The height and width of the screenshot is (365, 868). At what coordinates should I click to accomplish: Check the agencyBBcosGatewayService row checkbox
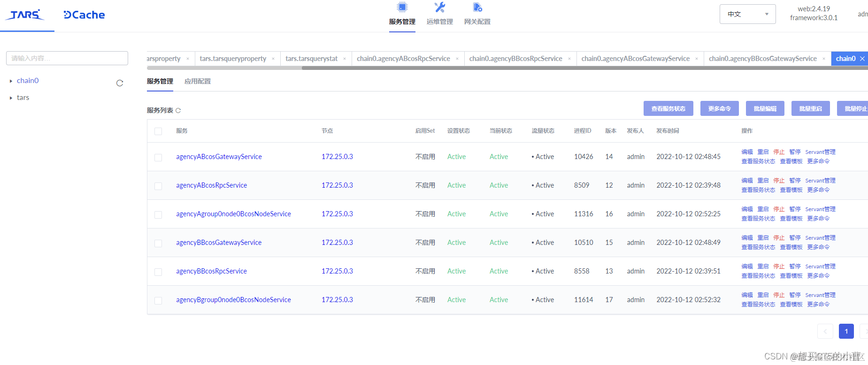pyautogui.click(x=158, y=243)
